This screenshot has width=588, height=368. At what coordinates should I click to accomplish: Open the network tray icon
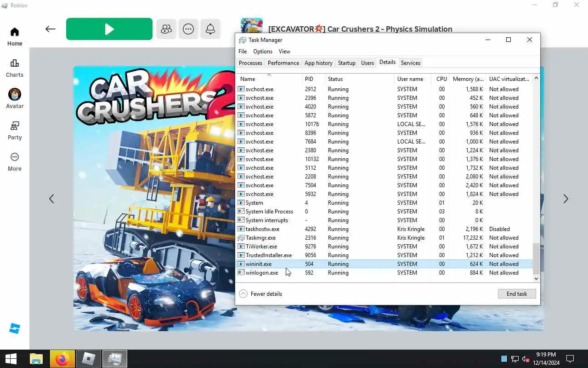coord(515,359)
